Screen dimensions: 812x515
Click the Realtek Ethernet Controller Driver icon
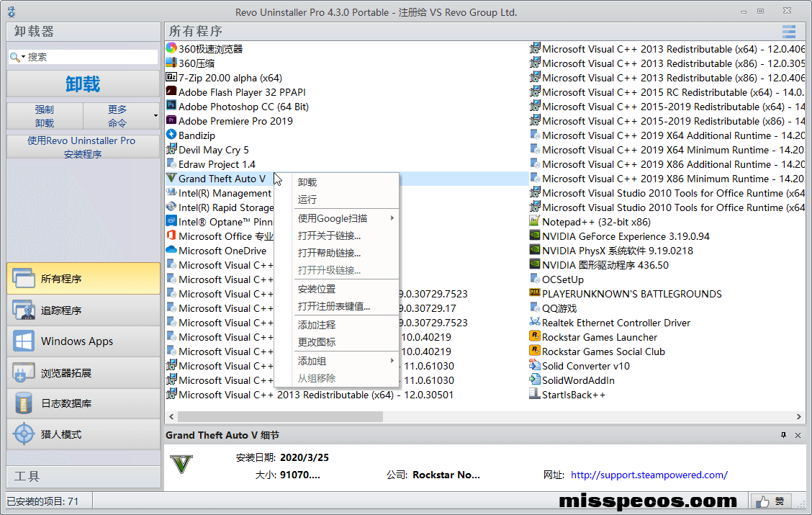click(535, 322)
